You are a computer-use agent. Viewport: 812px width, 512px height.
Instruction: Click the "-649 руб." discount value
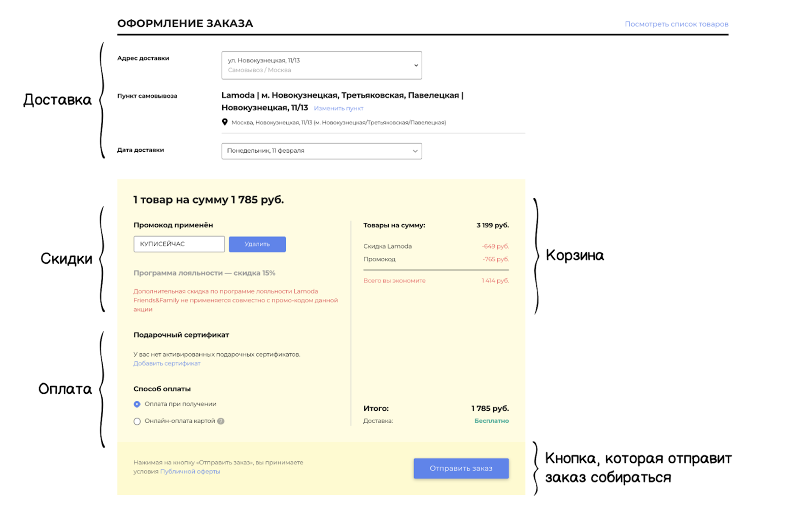(x=495, y=247)
